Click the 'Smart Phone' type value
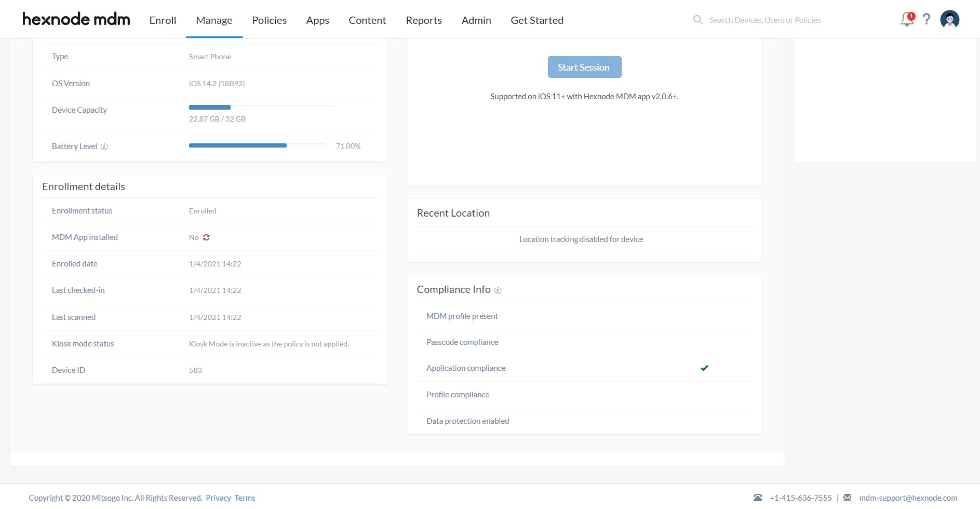Viewport: 980px width, 509px height. click(210, 57)
